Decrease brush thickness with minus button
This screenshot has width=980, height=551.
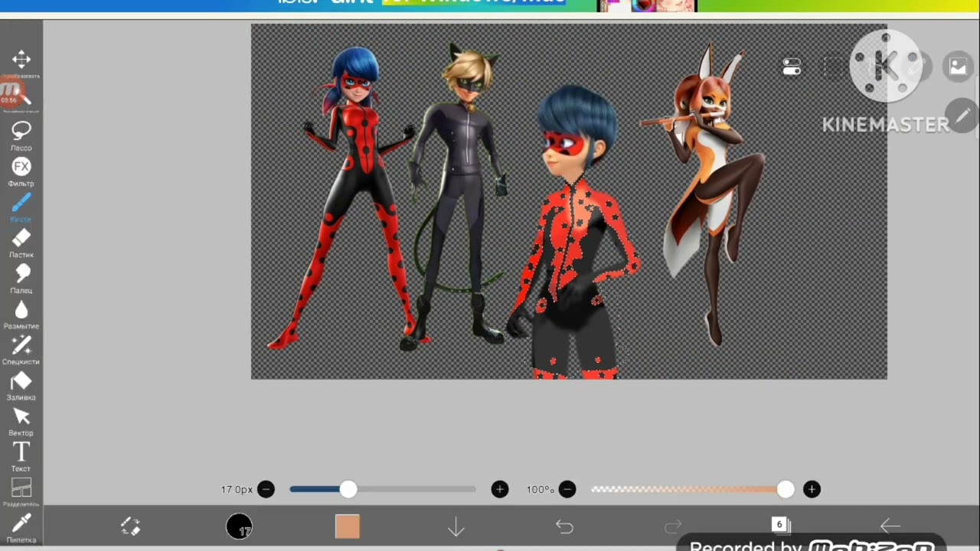click(266, 489)
